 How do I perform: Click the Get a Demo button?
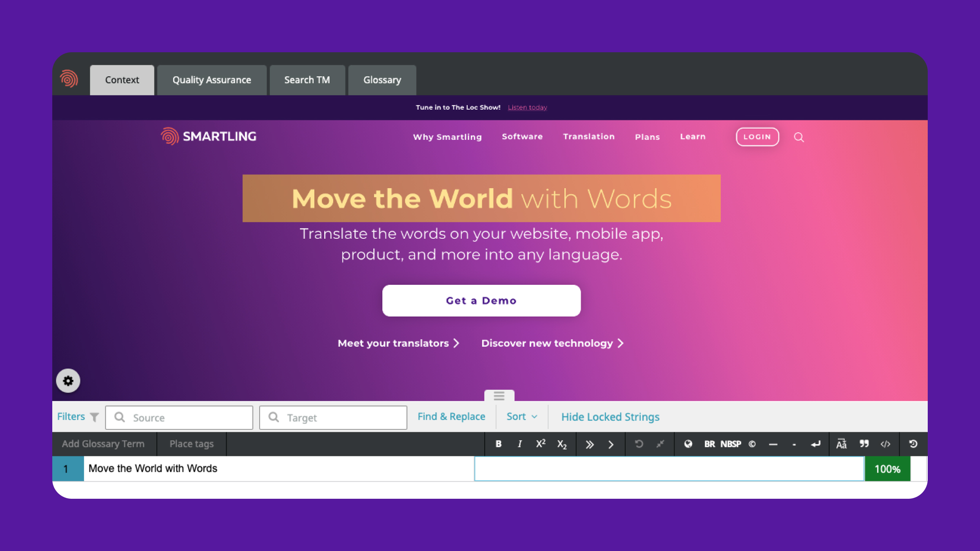482,300
